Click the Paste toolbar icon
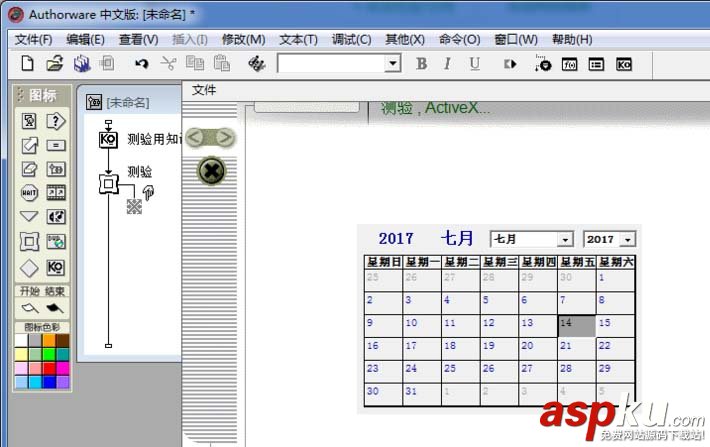 221,64
